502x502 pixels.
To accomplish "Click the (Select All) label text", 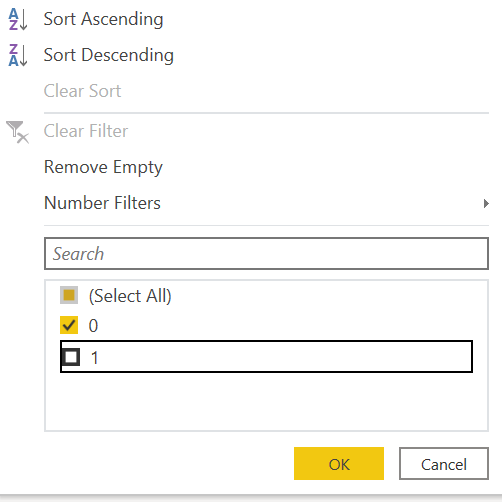I will pos(130,296).
